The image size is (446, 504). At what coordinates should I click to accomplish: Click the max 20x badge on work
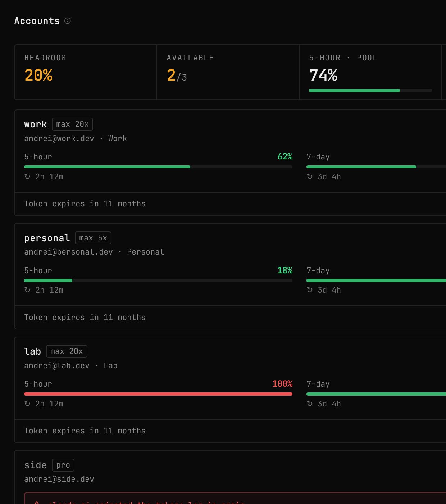(72, 124)
